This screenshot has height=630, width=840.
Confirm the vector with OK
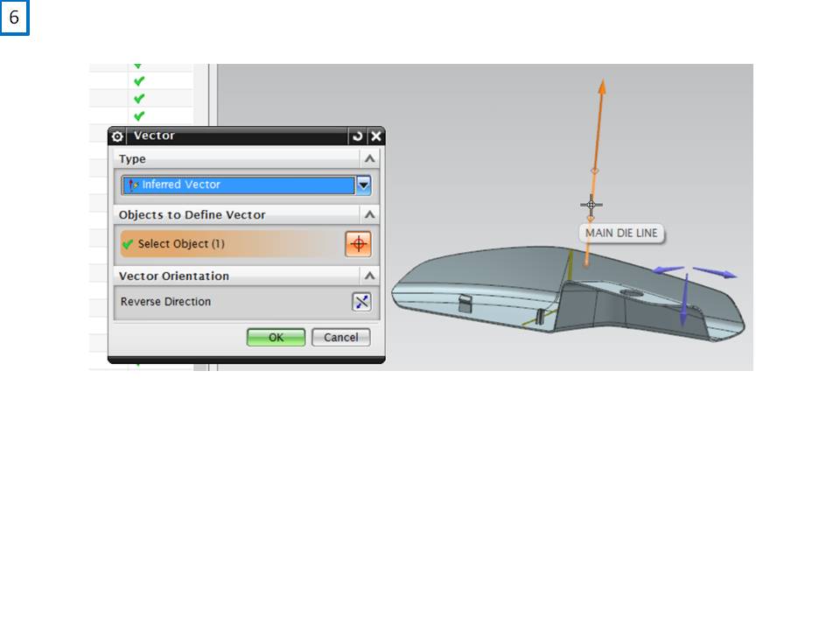[276, 338]
